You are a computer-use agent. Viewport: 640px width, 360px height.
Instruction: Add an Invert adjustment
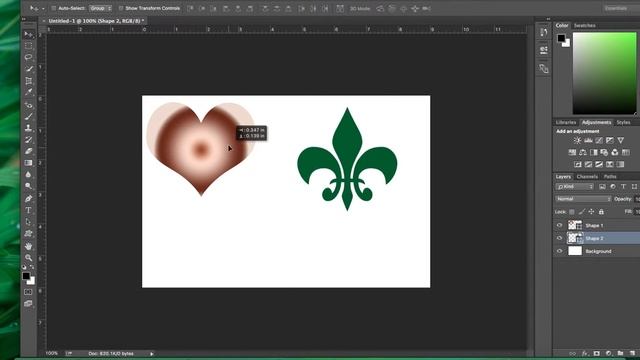coord(578,164)
